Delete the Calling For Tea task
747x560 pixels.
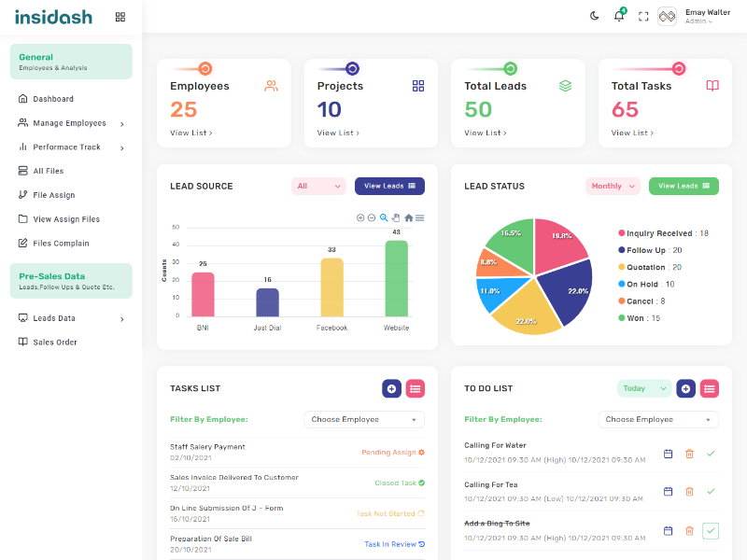[x=689, y=491]
